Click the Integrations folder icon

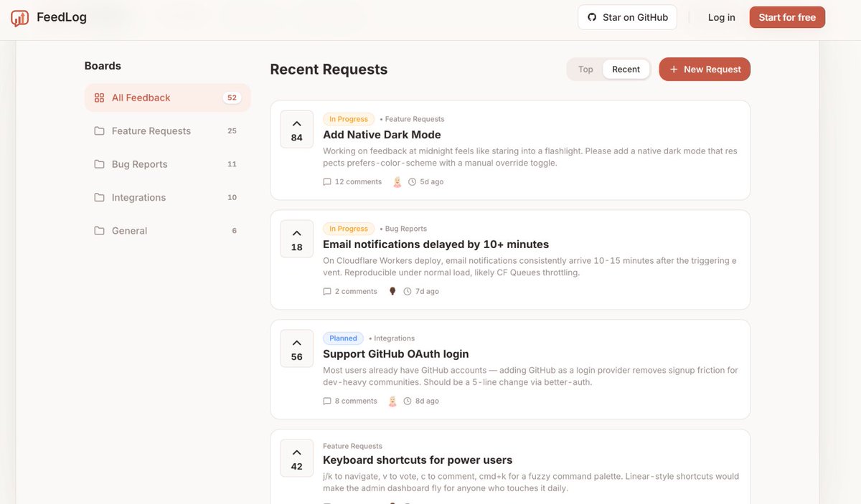99,197
